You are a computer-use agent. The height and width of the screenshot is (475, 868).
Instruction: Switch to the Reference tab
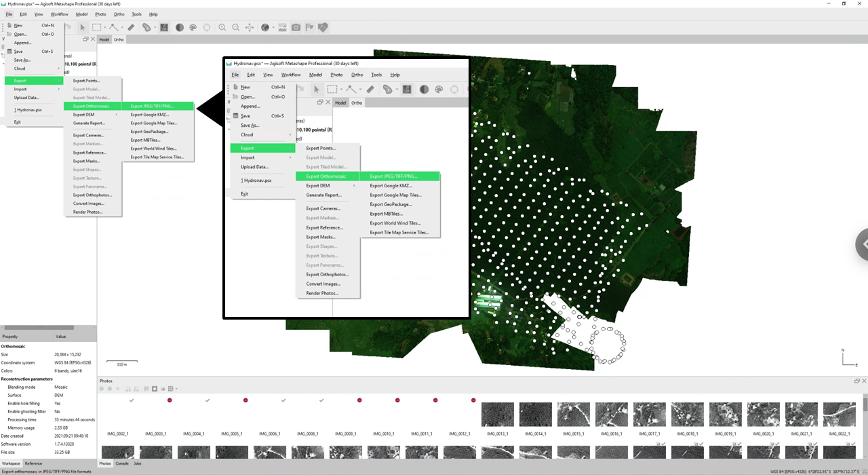pos(33,463)
